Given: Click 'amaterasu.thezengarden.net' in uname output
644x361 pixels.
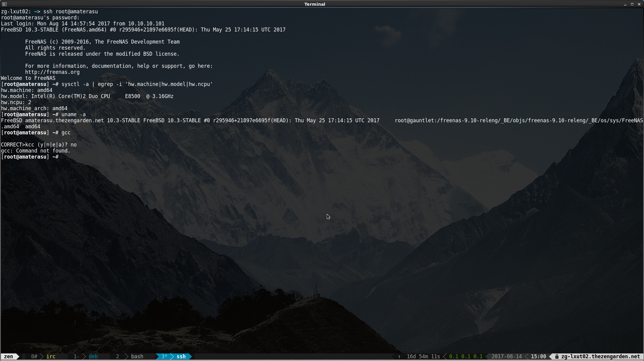Looking at the screenshot, I should (x=65, y=120).
